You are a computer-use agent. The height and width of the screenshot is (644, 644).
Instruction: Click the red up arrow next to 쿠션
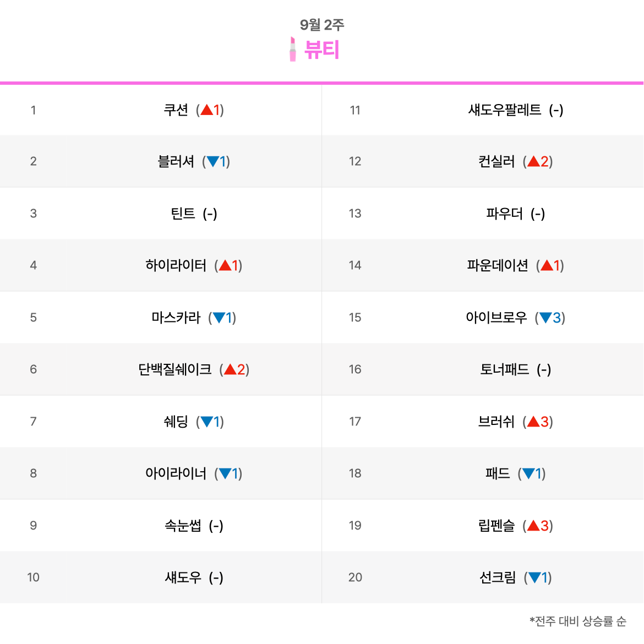[x=206, y=110]
